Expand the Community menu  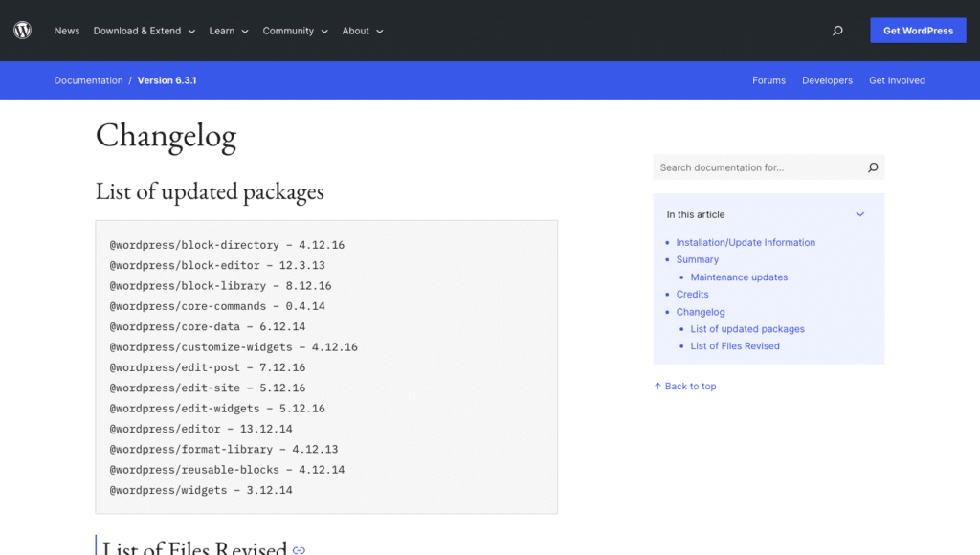(x=295, y=31)
